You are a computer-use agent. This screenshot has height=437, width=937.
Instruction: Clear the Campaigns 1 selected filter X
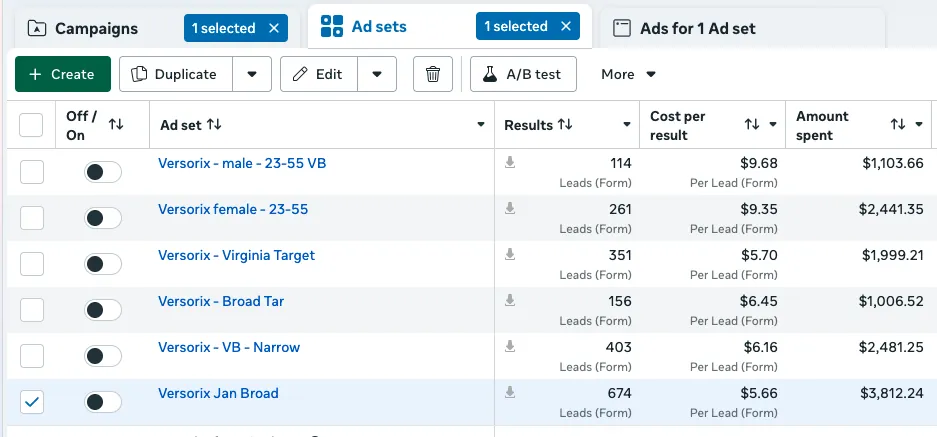click(274, 28)
